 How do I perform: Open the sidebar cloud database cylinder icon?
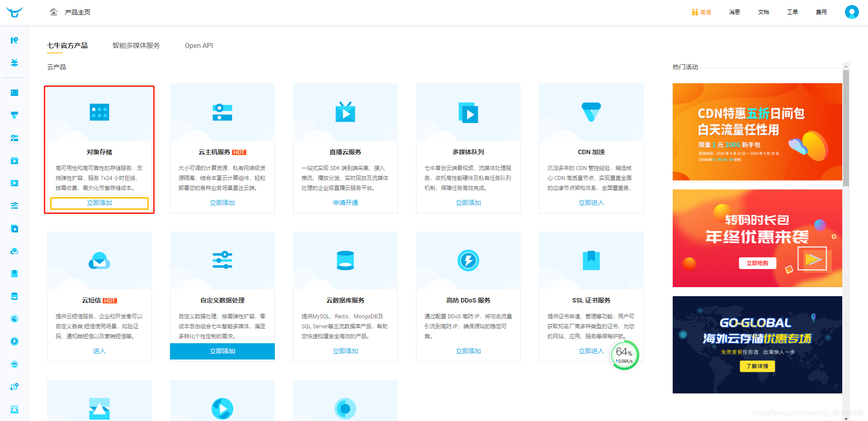tap(14, 296)
